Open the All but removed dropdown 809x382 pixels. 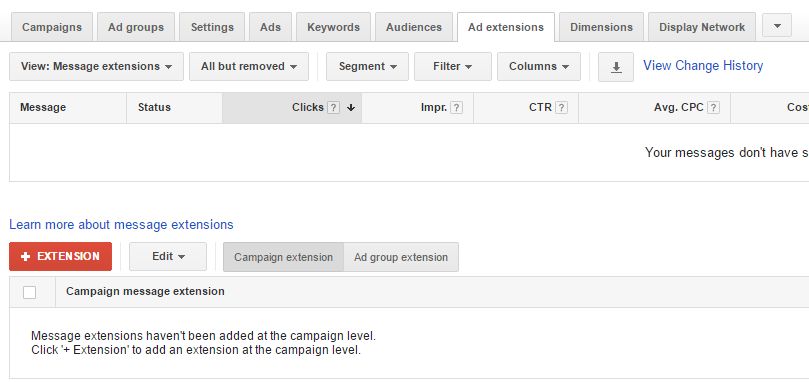click(249, 67)
